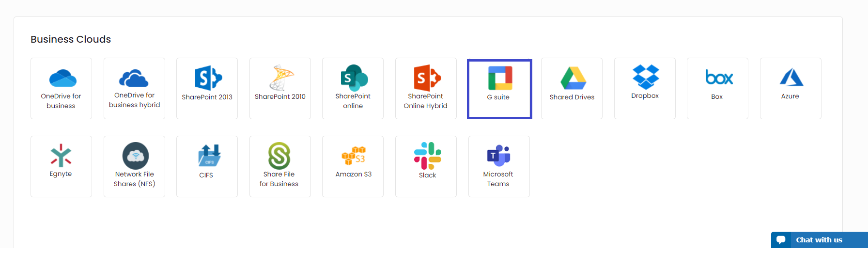Viewport: 868px width, 270px height.
Task: Select the OneDrive for business cloud icon
Action: click(63, 78)
